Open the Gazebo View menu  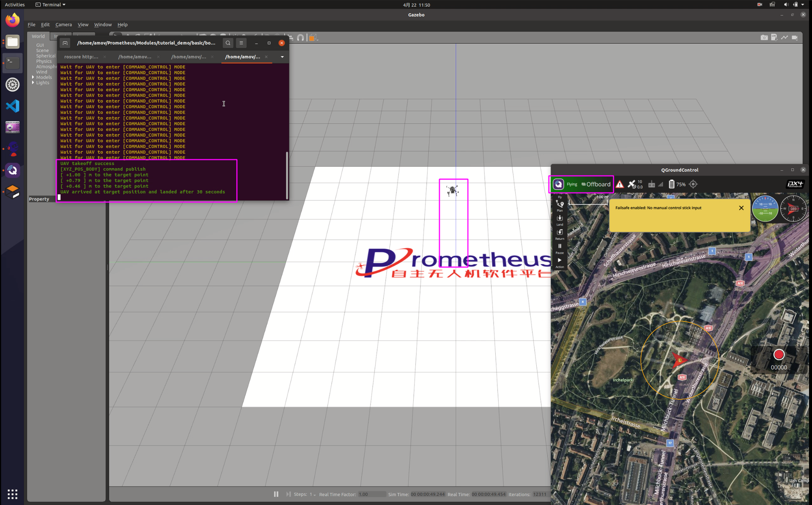[83, 25]
